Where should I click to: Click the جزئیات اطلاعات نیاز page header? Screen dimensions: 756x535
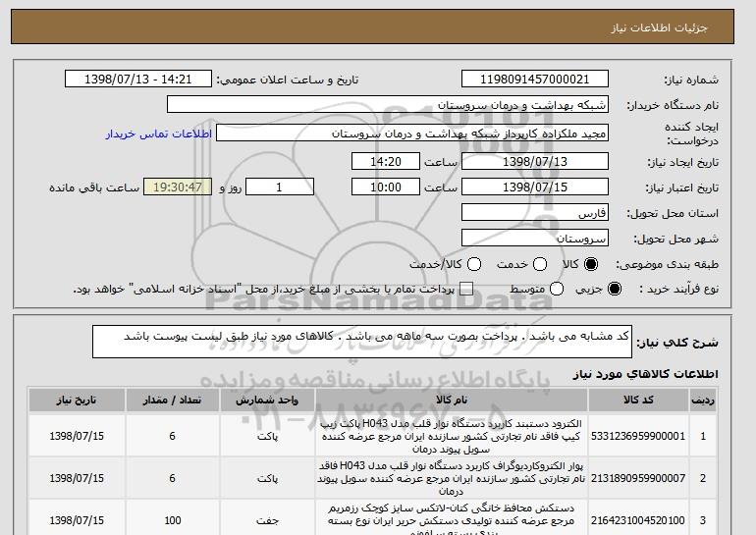pyautogui.click(x=659, y=27)
